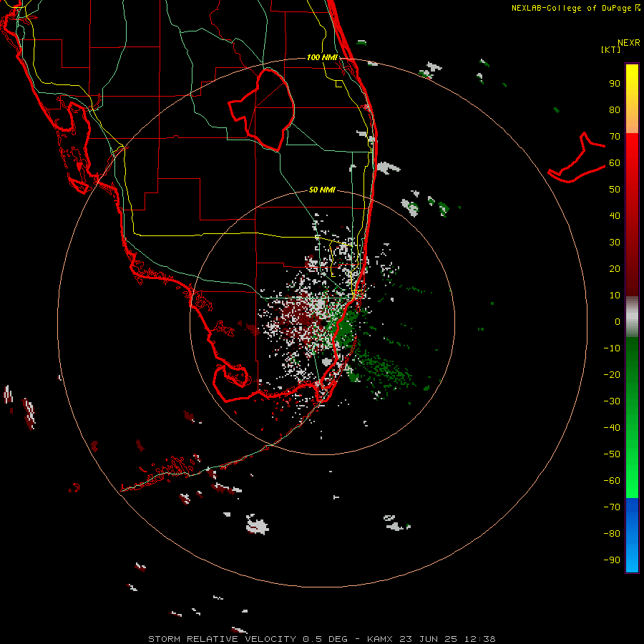Click the -10 value on velocity scale
644x644 pixels.
tap(612, 348)
